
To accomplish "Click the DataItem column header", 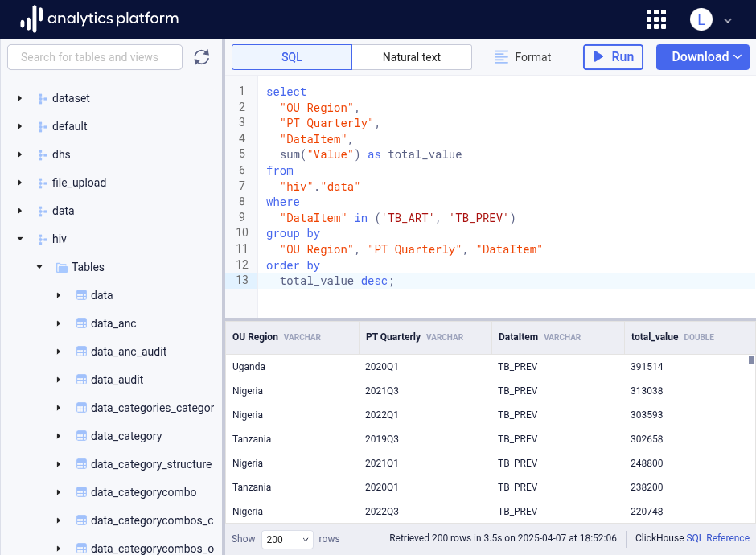I will tap(558, 337).
